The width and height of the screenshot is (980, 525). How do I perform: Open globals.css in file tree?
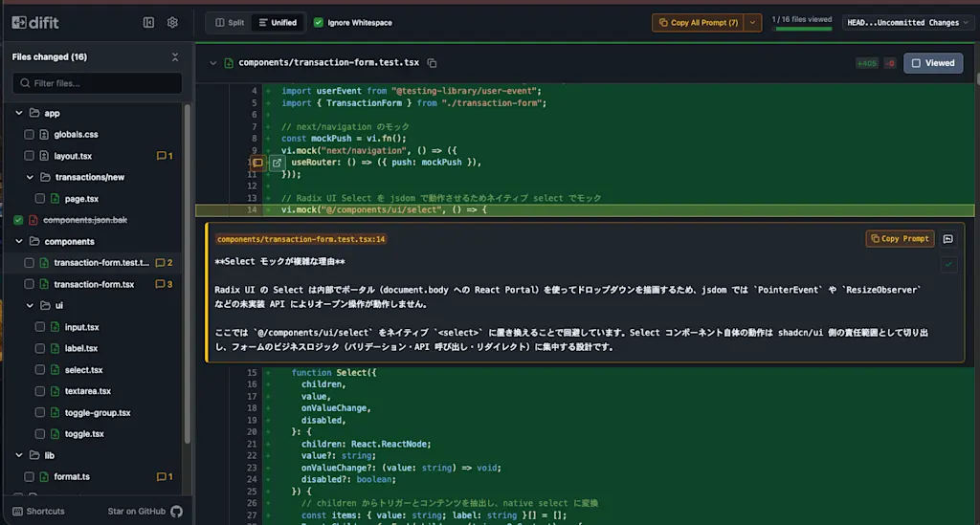pos(76,134)
